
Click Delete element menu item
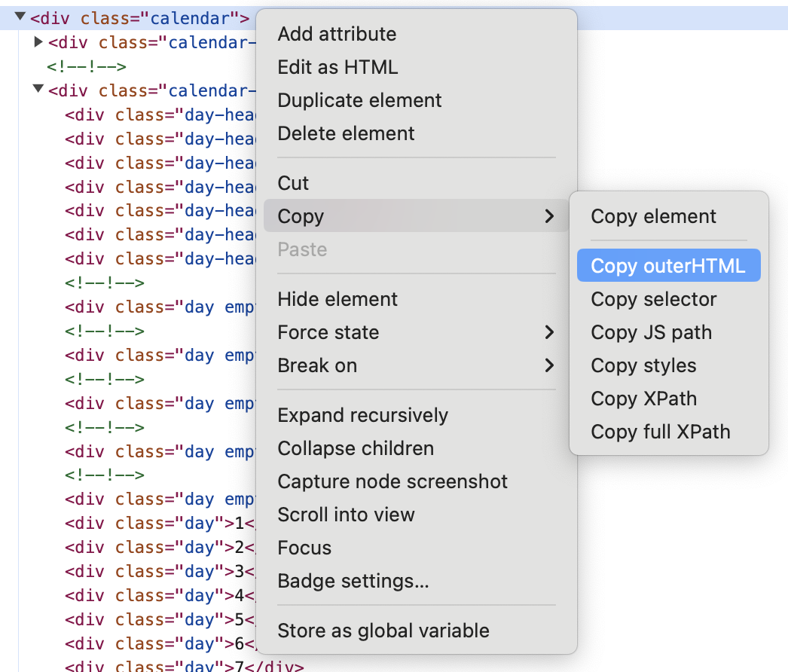pyautogui.click(x=345, y=133)
